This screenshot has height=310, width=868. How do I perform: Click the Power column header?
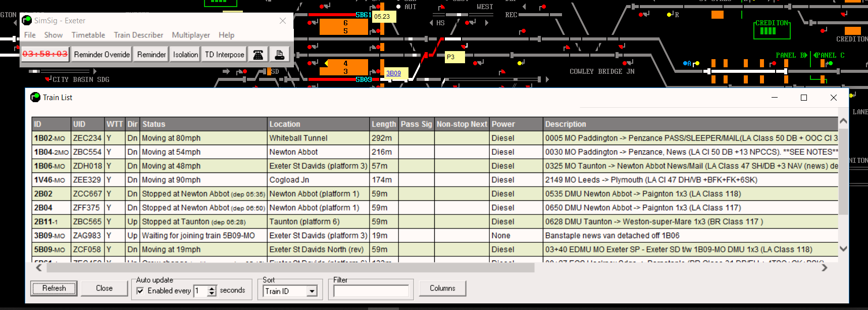coord(516,124)
